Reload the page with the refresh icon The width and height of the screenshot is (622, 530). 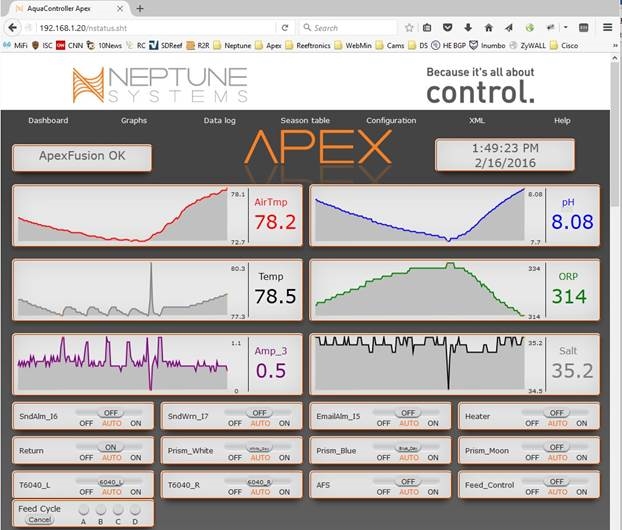285,28
